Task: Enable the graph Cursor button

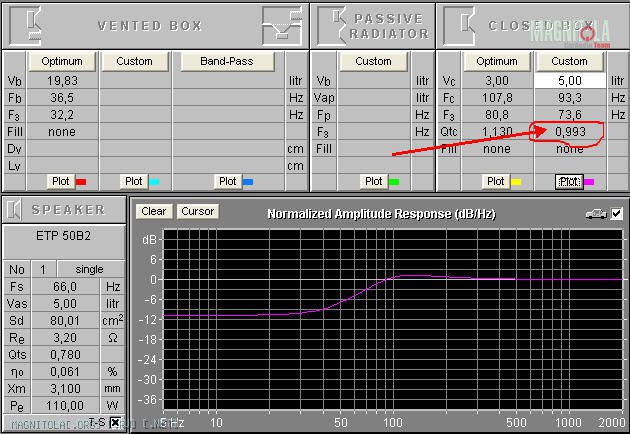Action: coord(198,211)
